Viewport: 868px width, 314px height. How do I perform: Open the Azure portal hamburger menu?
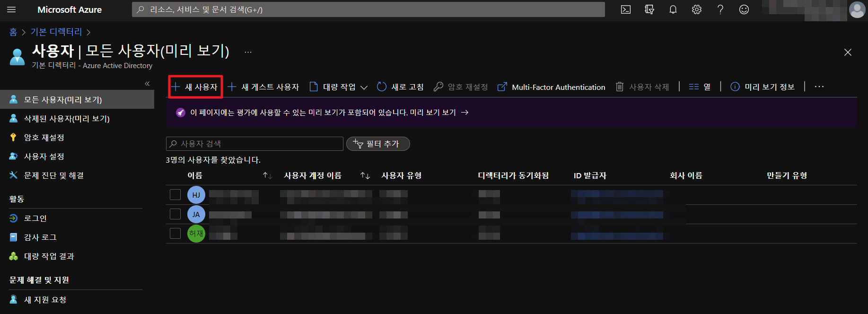click(x=12, y=9)
